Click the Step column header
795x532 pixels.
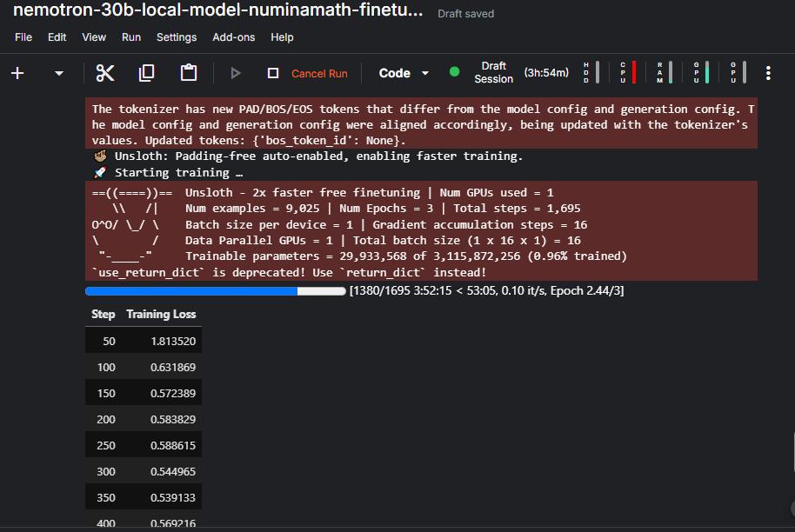[x=103, y=314]
